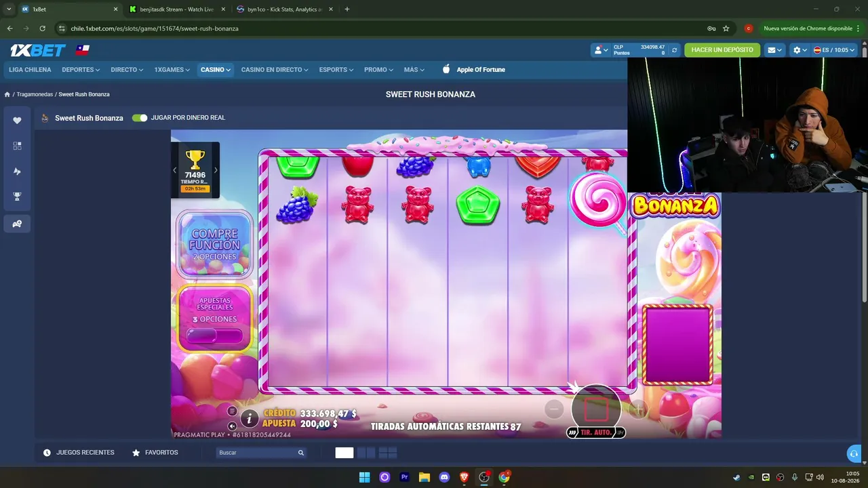868x488 pixels.
Task: Click Compre Función buy feature button
Action: coord(214,244)
